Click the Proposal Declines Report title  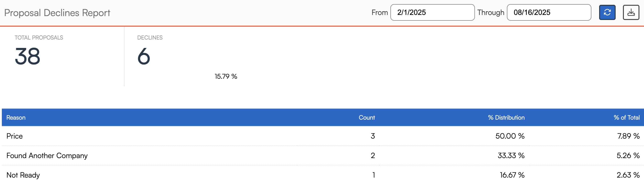(57, 13)
